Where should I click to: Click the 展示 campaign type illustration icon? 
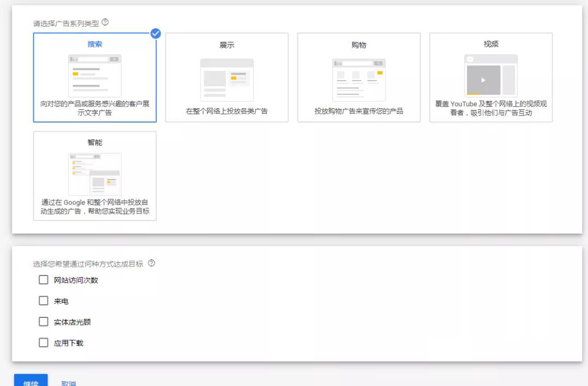226,79
